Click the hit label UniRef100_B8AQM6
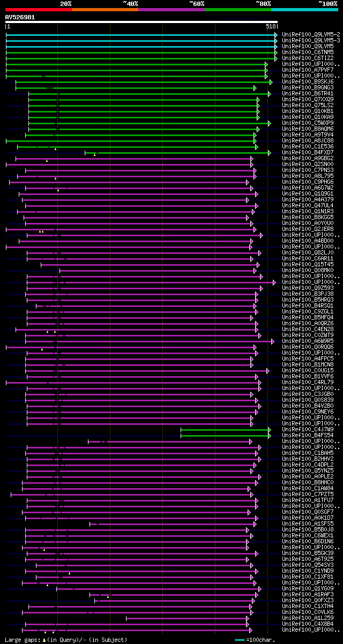Viewport: 343px width, 644px height. (x=308, y=129)
